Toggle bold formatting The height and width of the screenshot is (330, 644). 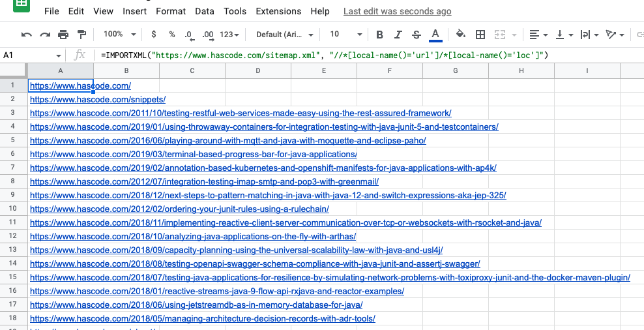[x=379, y=35]
